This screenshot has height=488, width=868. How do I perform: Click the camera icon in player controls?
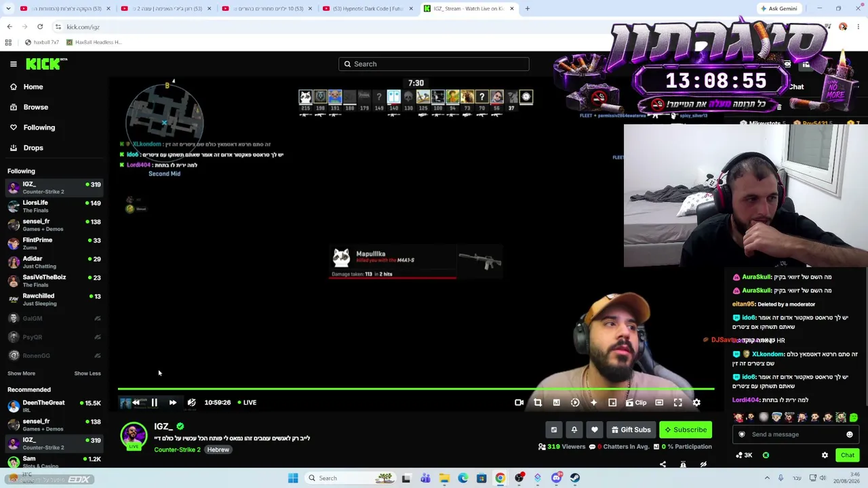[x=519, y=403]
